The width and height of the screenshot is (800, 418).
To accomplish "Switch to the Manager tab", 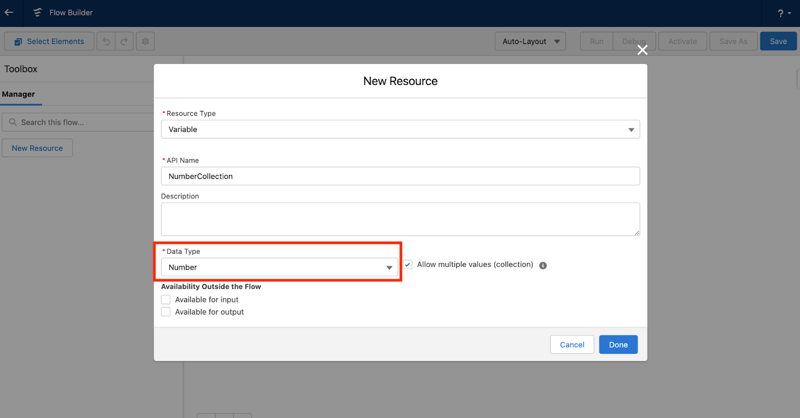I will [18, 94].
